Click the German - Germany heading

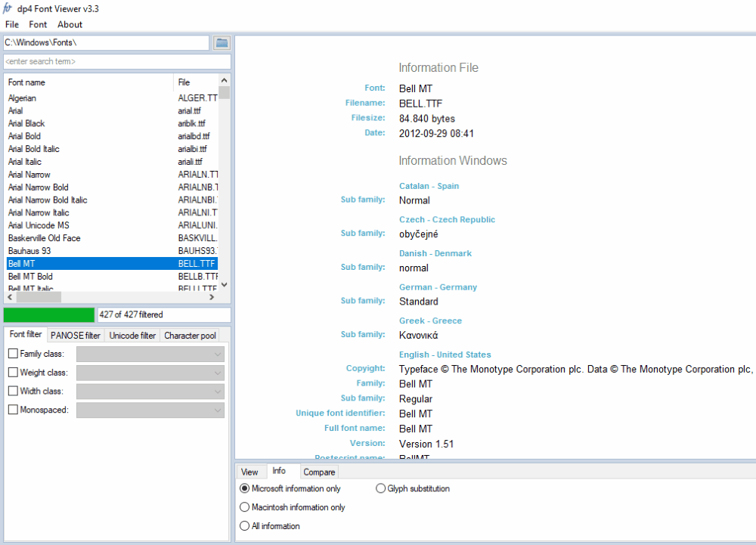pyautogui.click(x=438, y=287)
